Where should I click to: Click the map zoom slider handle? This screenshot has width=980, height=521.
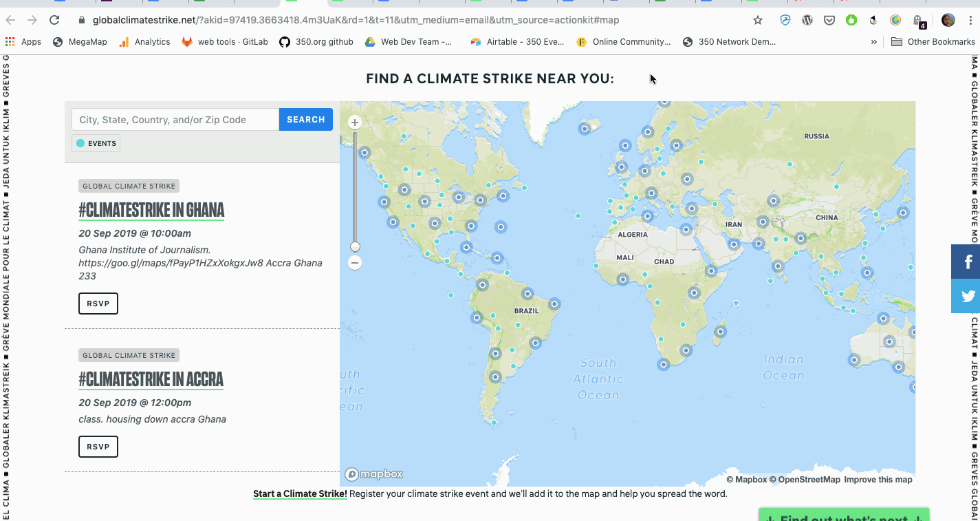pyautogui.click(x=355, y=246)
